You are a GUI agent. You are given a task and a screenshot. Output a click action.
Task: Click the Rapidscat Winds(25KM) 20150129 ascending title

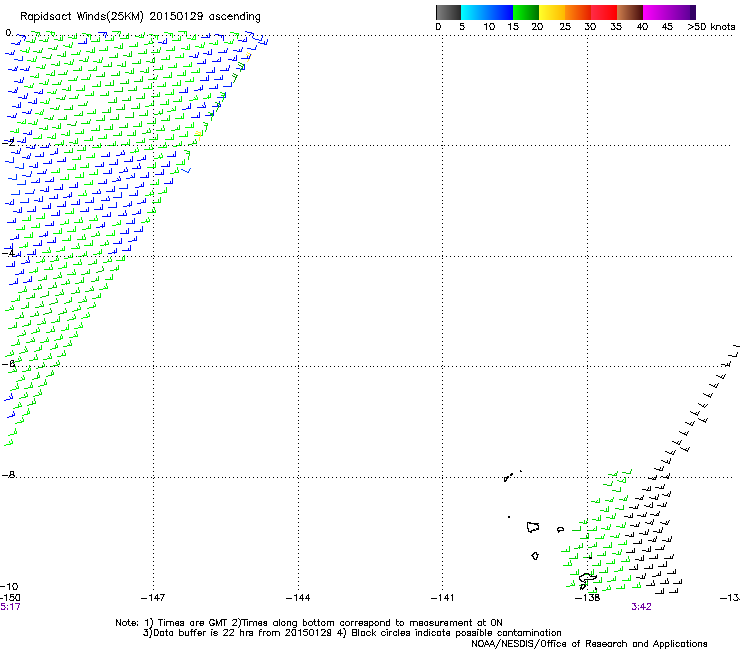[x=140, y=17]
